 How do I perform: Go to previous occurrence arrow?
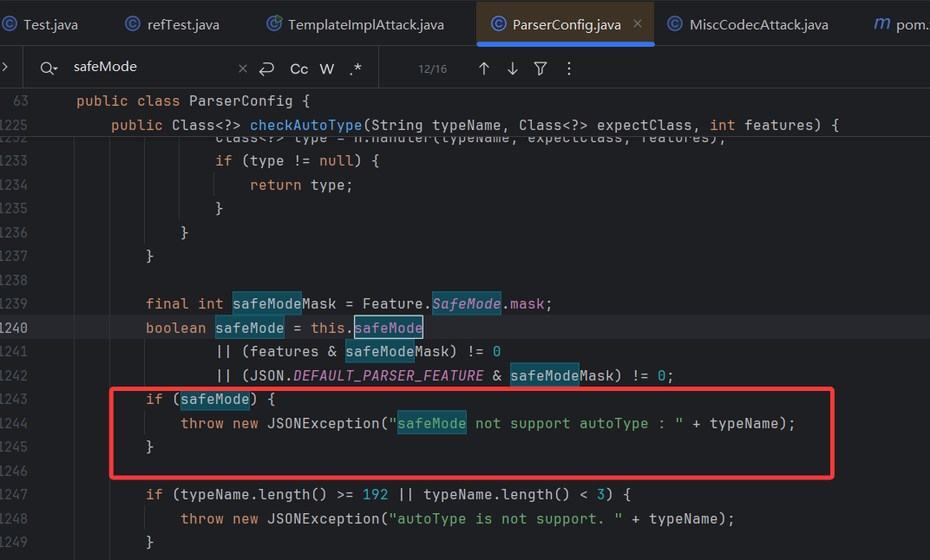click(484, 68)
